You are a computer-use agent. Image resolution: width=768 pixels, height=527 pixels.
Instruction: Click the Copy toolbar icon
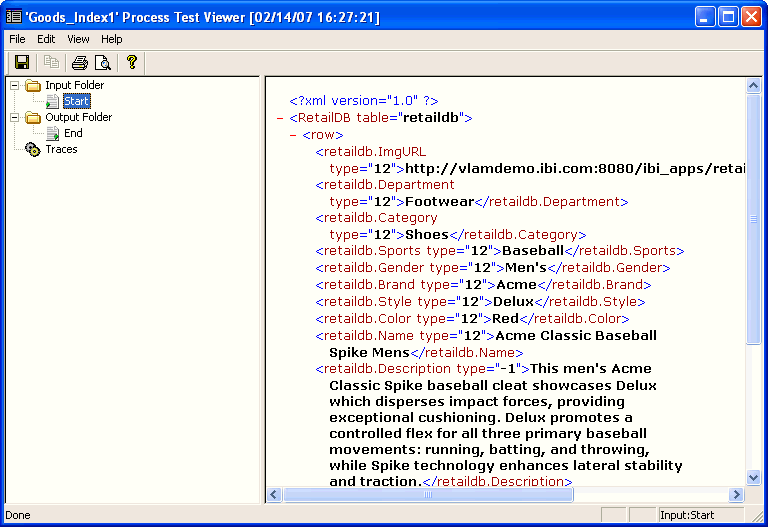coord(52,63)
